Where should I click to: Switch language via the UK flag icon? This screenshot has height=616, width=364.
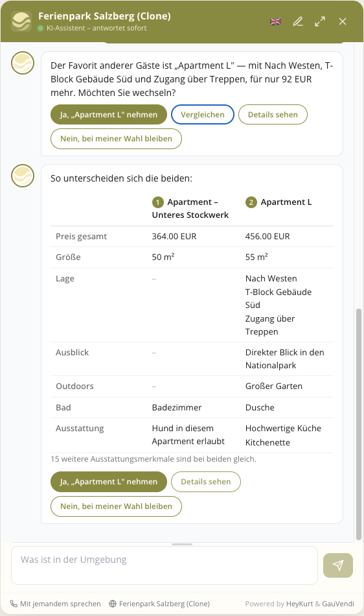(276, 21)
